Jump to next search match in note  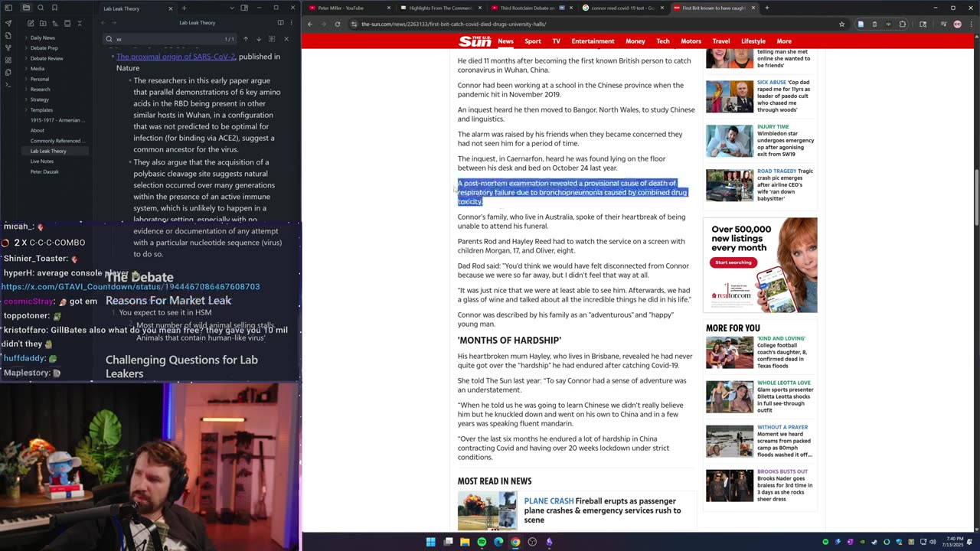(x=259, y=39)
